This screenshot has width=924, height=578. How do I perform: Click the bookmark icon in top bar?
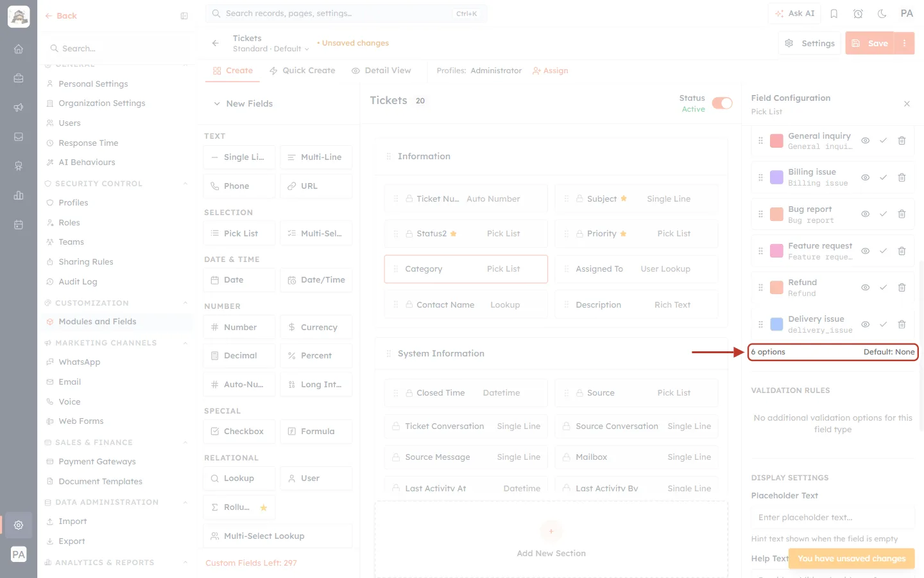(834, 13)
